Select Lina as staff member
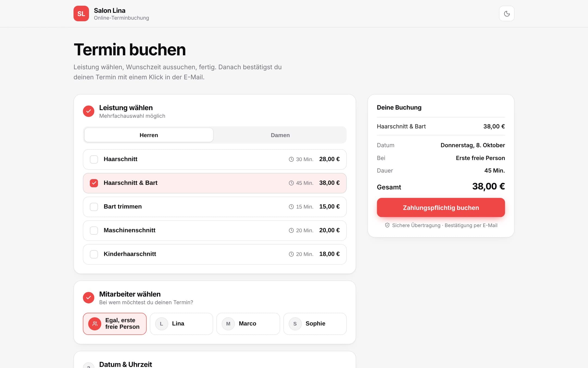Image resolution: width=588 pixels, height=368 pixels. pyautogui.click(x=181, y=324)
